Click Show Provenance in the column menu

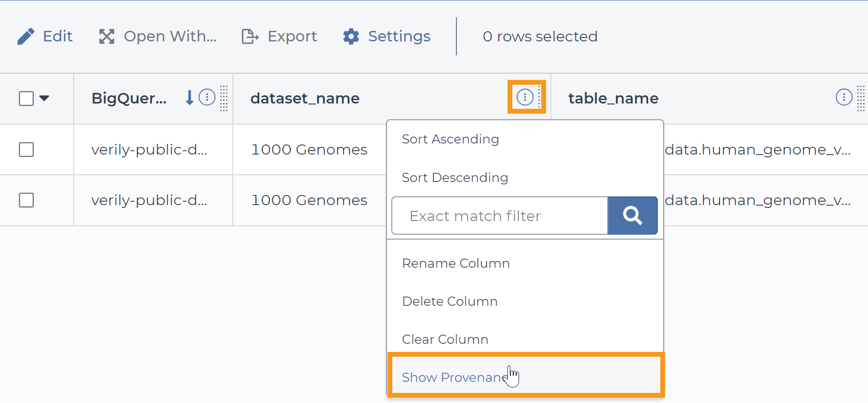pyautogui.click(x=454, y=377)
